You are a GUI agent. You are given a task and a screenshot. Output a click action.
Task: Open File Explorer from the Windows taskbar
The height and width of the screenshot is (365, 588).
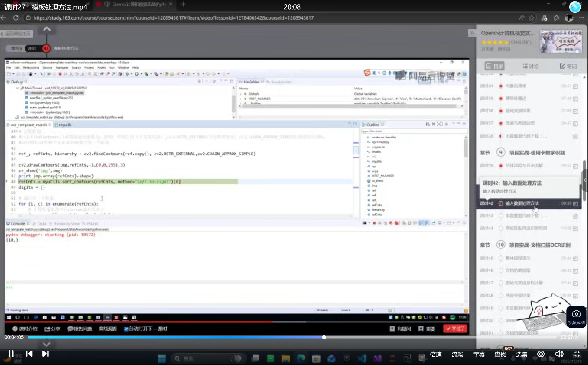(285, 359)
